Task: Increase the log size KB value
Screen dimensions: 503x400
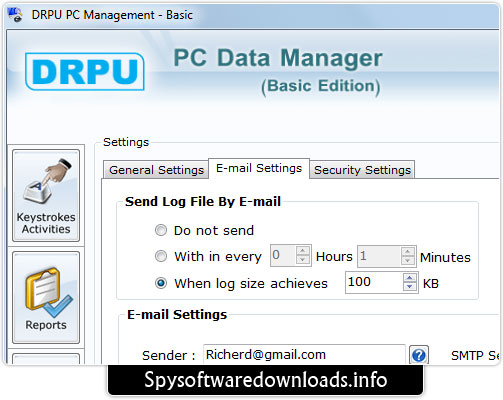Action: click(x=410, y=278)
